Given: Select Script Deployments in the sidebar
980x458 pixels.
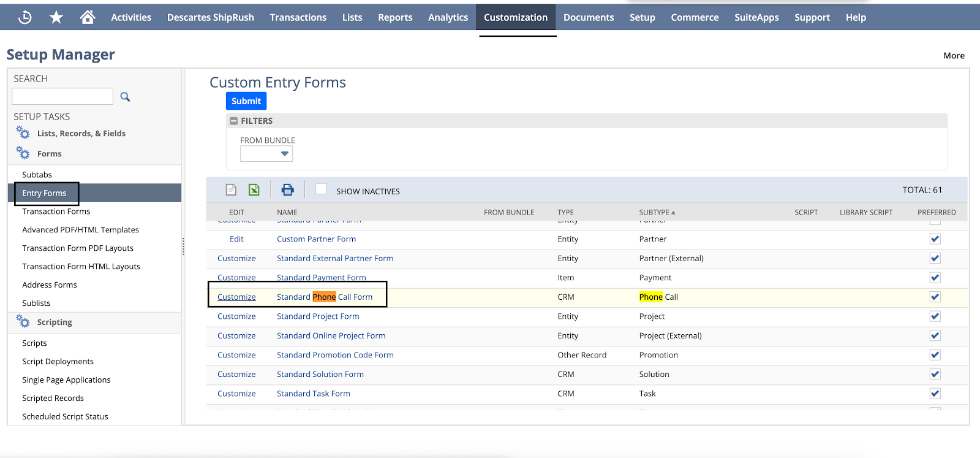Looking at the screenshot, I should pos(58,362).
